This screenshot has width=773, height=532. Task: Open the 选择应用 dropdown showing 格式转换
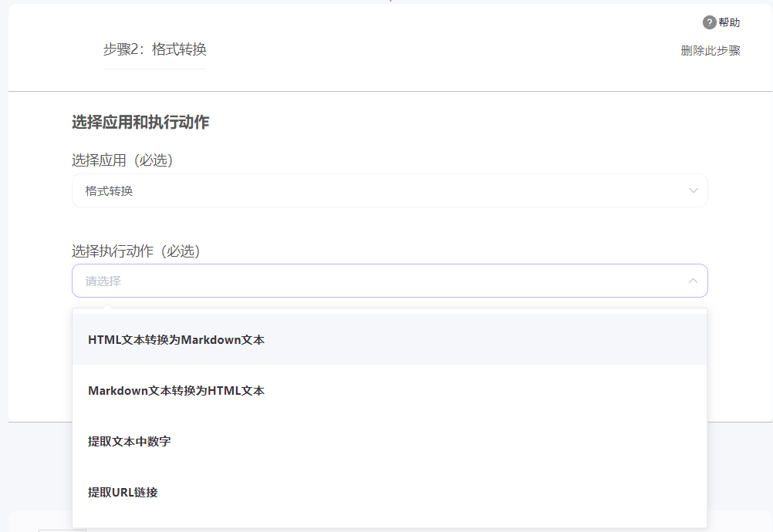390,190
